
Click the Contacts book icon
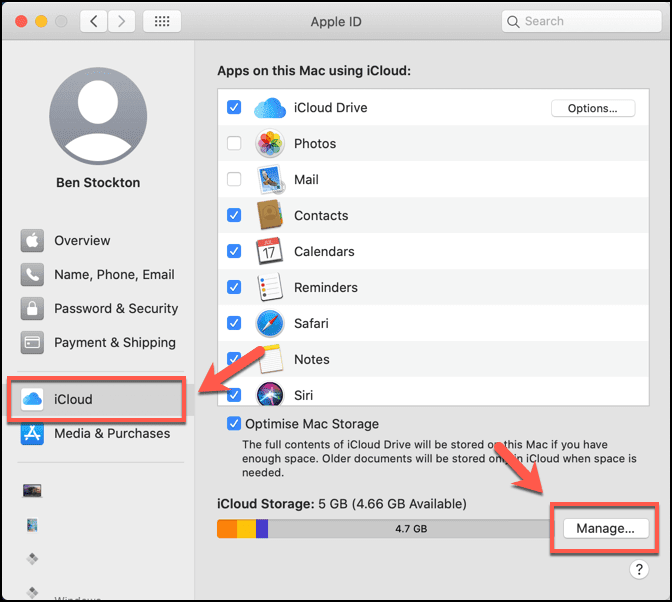[270, 216]
